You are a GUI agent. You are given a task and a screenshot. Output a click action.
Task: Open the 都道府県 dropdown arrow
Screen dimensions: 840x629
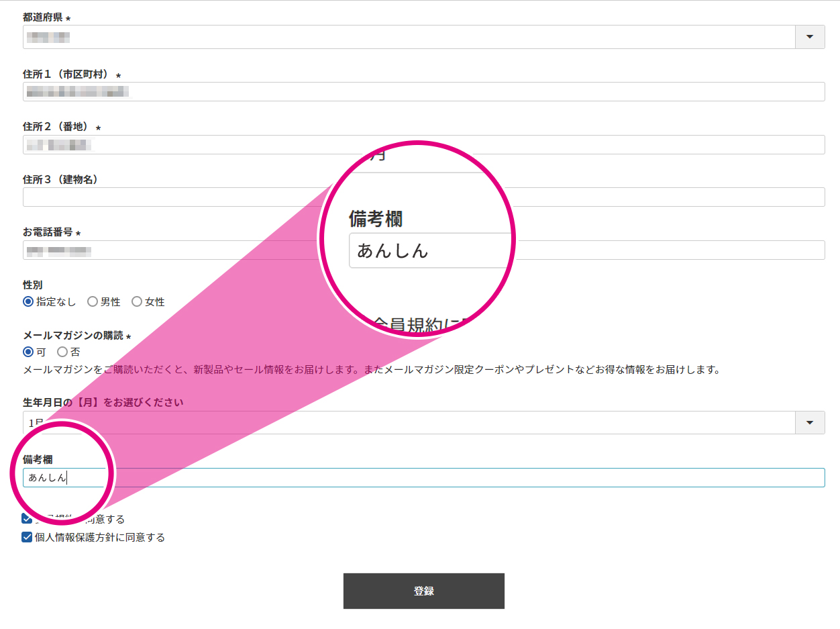[x=810, y=37]
